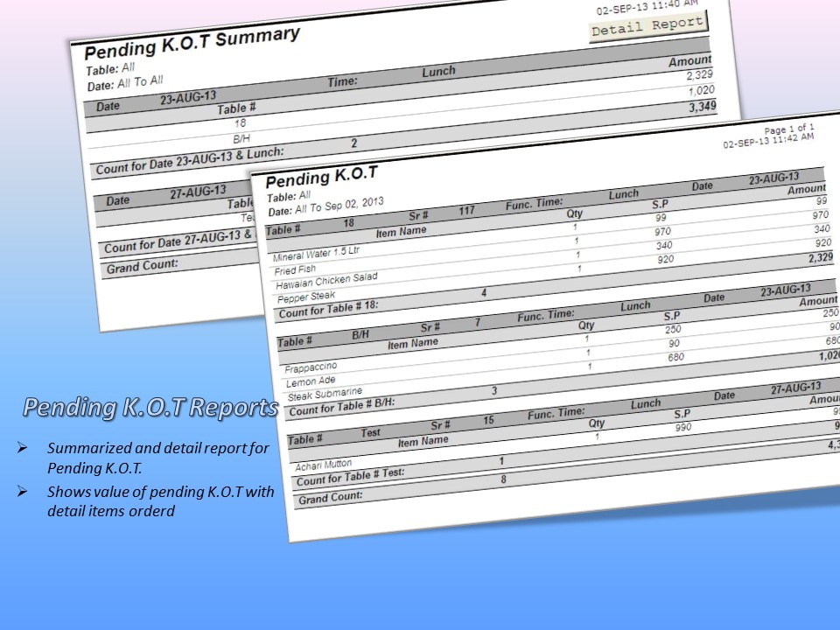Screen dimensions: 840x630
Task: Click the 27-AUG-13 date in summary report
Action: point(199,192)
